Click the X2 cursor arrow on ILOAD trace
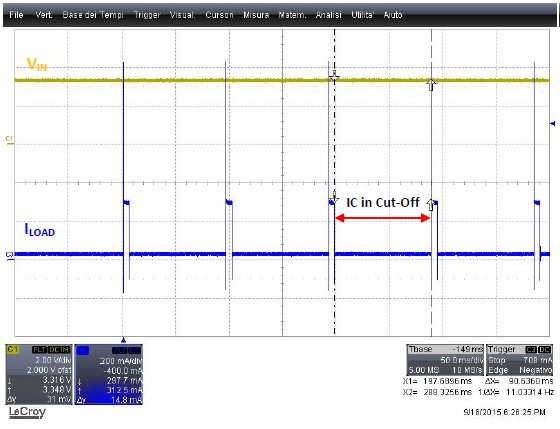Image resolution: width=560 pixels, height=429 pixels. point(431,204)
